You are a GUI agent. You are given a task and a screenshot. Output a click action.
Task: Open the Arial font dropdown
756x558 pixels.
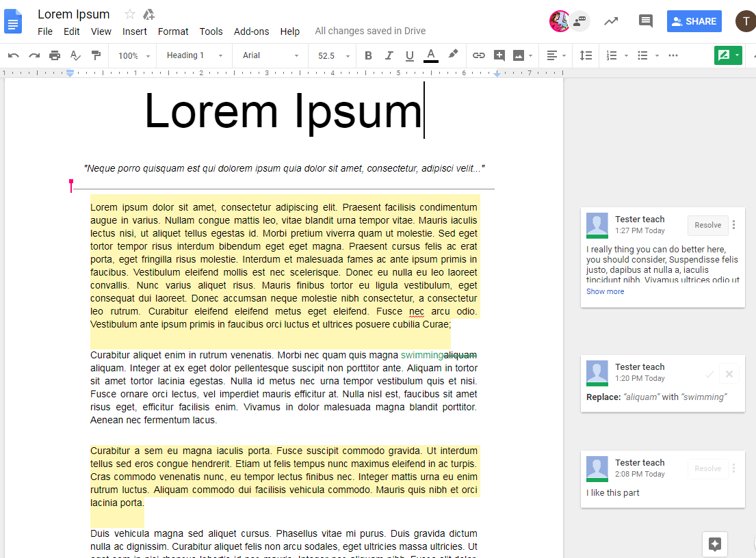tap(270, 55)
